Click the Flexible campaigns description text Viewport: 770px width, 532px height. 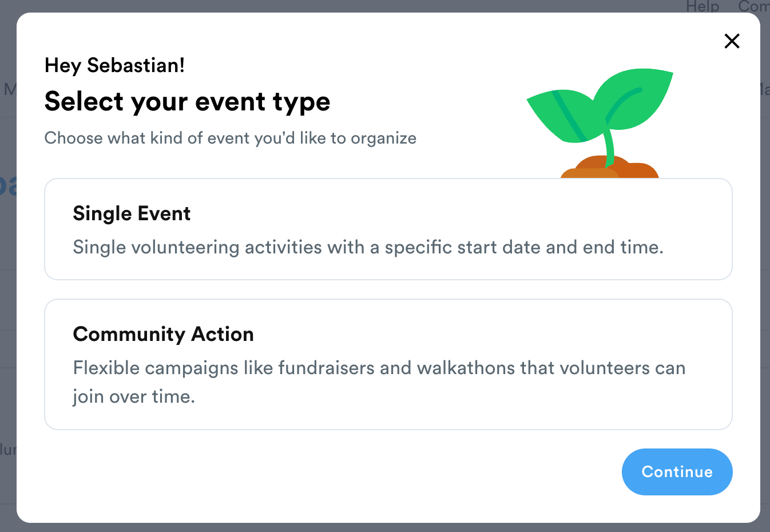379,368
